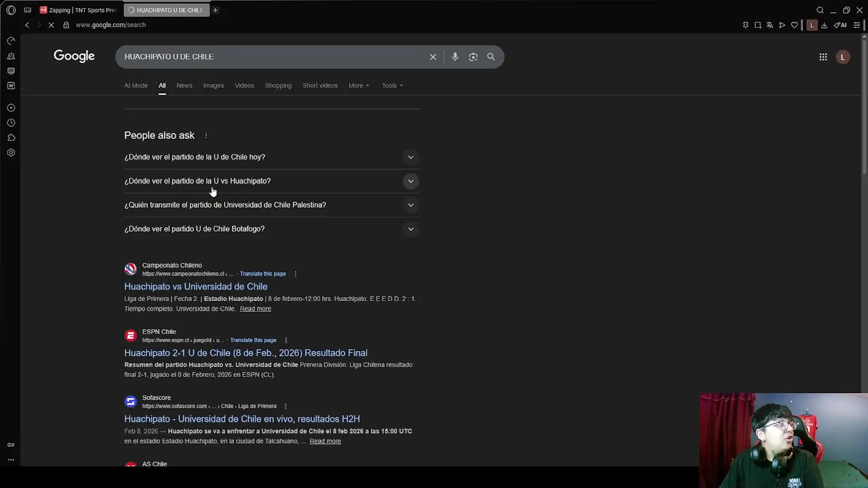Expand "¿Dónde ver el partido de la U vs Huachipato?"

tap(271, 181)
